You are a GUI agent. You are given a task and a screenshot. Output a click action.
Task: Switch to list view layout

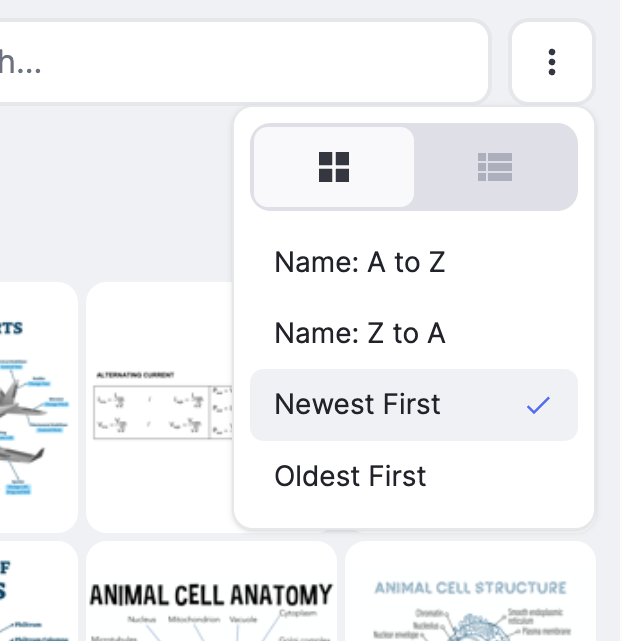[495, 167]
